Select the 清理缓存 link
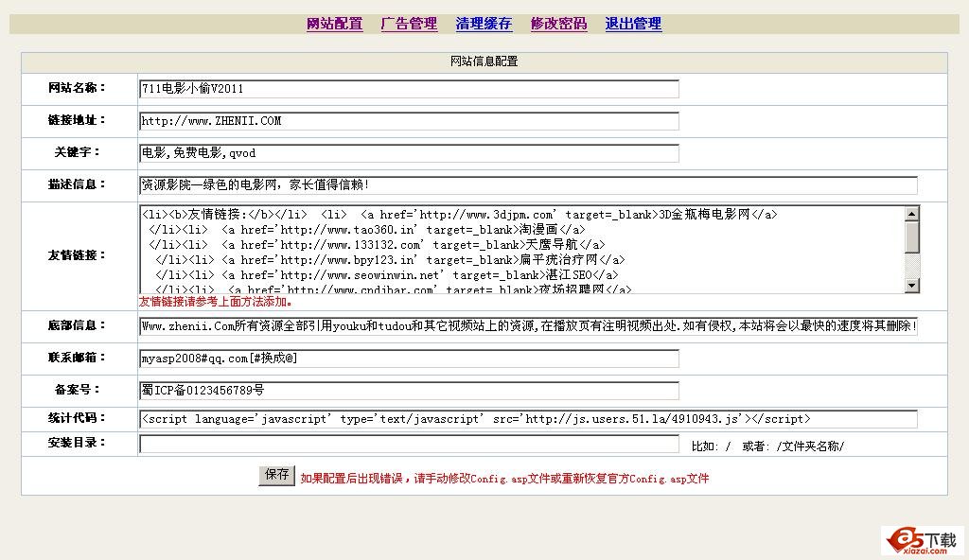Screen dimensions: 969x560 coord(484,24)
